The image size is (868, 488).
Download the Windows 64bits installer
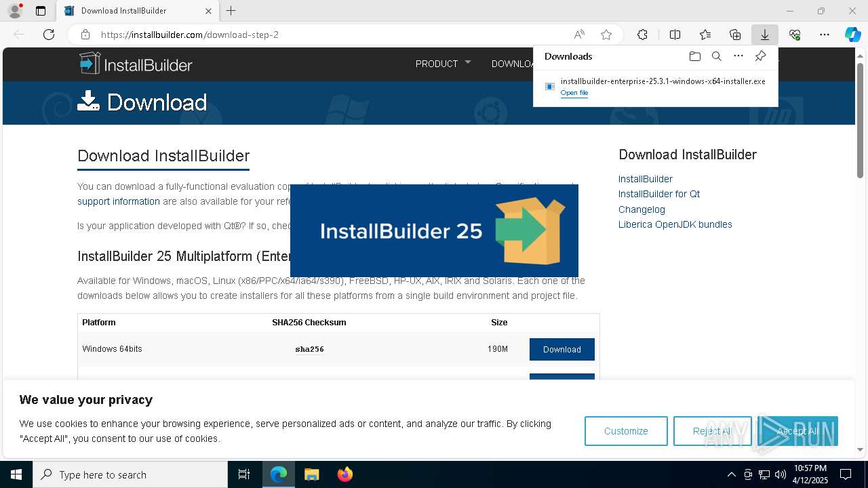tap(562, 349)
